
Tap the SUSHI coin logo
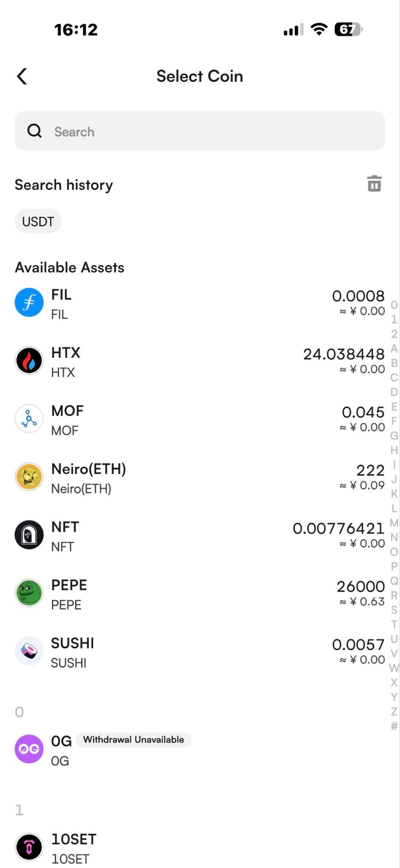point(29,651)
